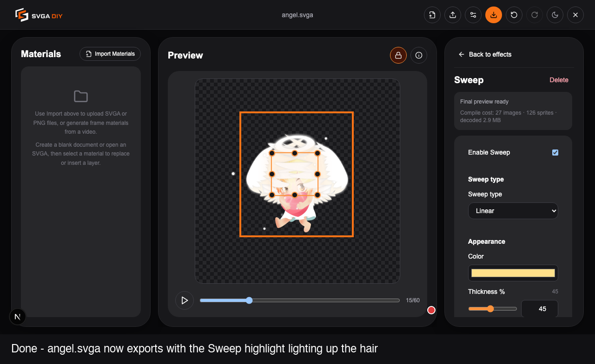Screen dimensions: 595x364
Task: Undo the last change
Action: tap(514, 15)
